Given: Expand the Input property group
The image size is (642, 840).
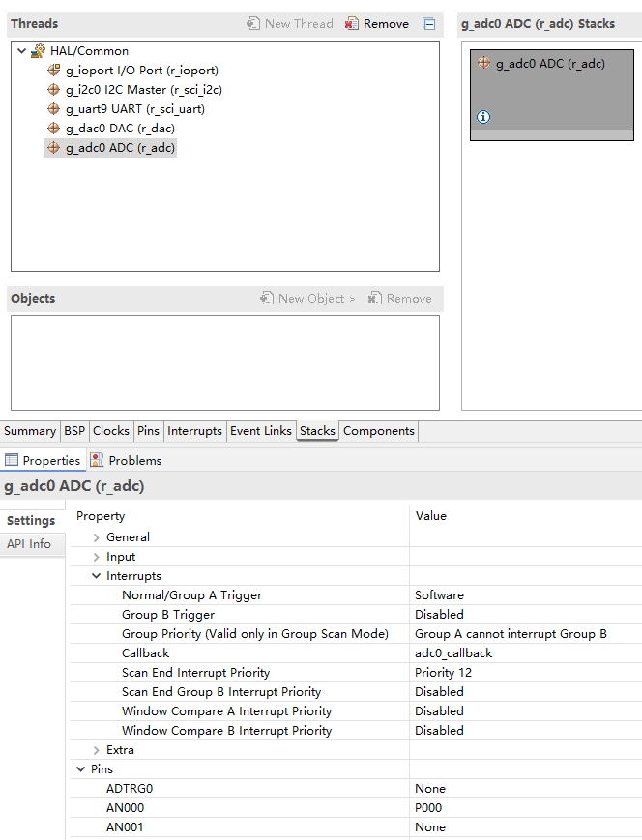Looking at the screenshot, I should (96, 557).
